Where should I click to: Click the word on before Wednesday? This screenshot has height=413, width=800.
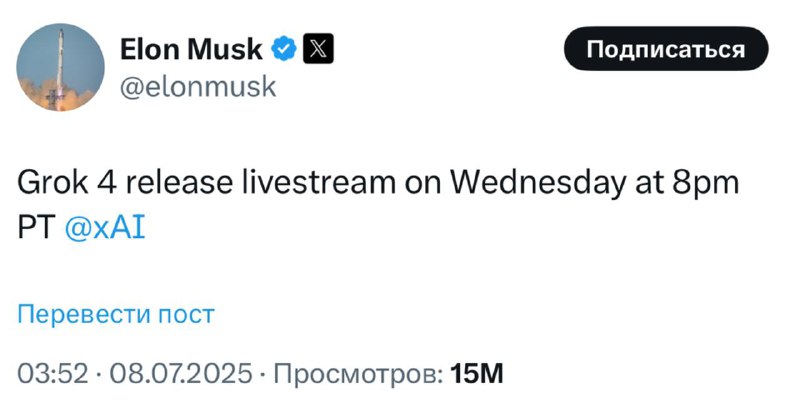pyautogui.click(x=422, y=185)
